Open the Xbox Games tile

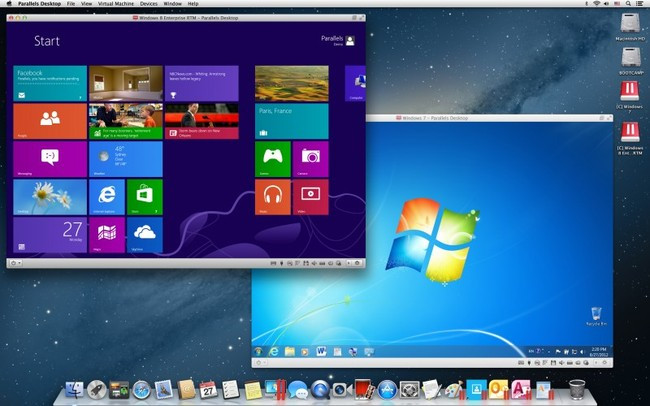click(272, 158)
